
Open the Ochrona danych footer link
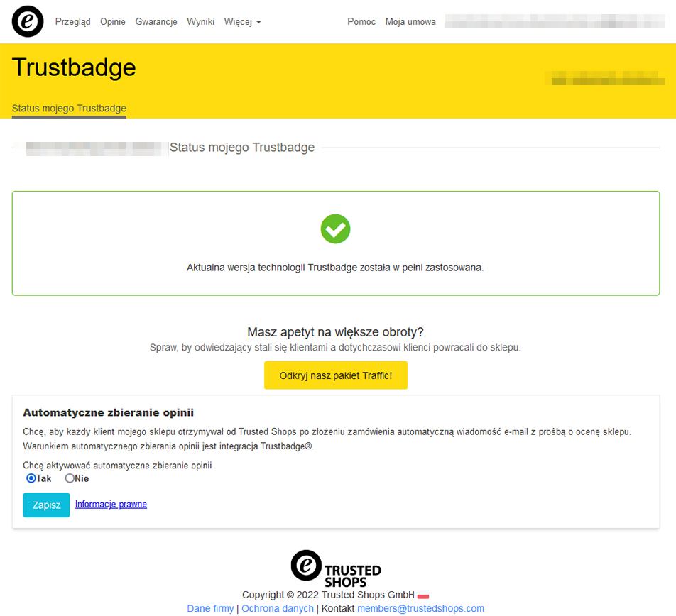[278, 608]
